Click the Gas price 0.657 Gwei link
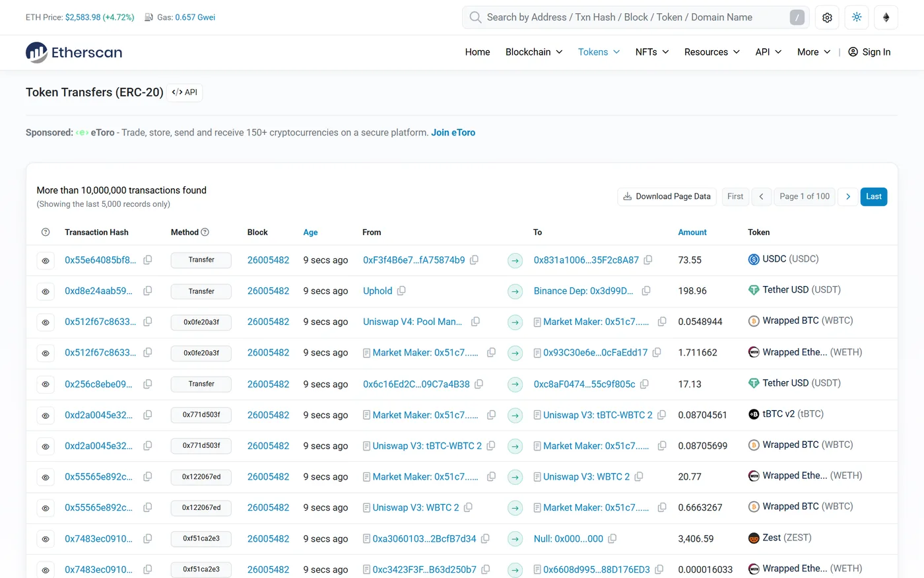 [195, 17]
